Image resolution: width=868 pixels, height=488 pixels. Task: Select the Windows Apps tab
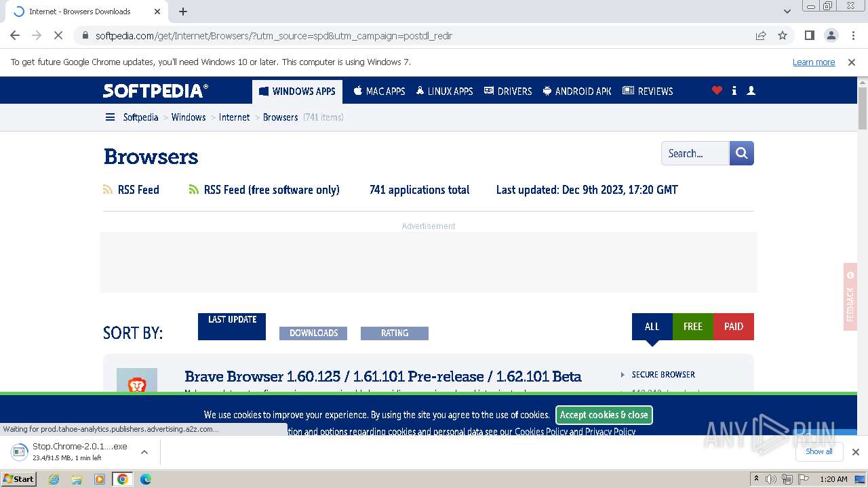(x=297, y=91)
